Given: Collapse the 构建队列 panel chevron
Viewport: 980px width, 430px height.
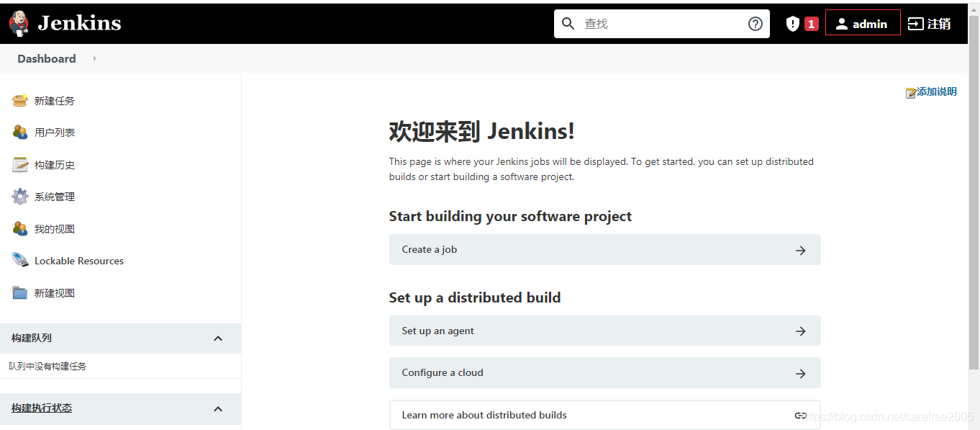Looking at the screenshot, I should coord(218,339).
